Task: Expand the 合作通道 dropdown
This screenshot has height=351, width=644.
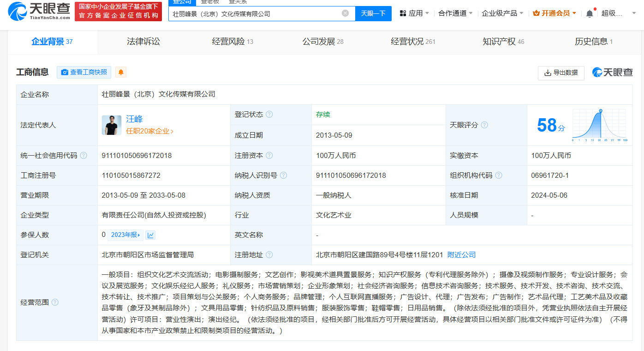Action: pos(455,13)
